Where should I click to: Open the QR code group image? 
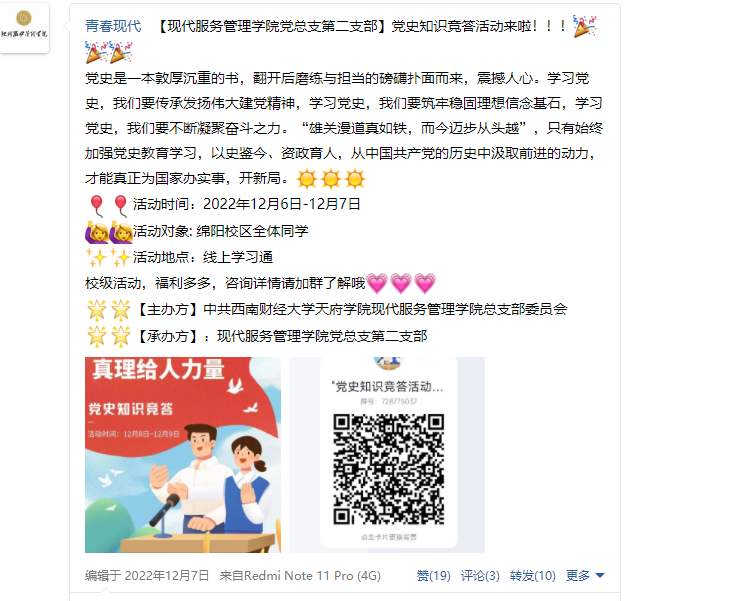click(387, 455)
